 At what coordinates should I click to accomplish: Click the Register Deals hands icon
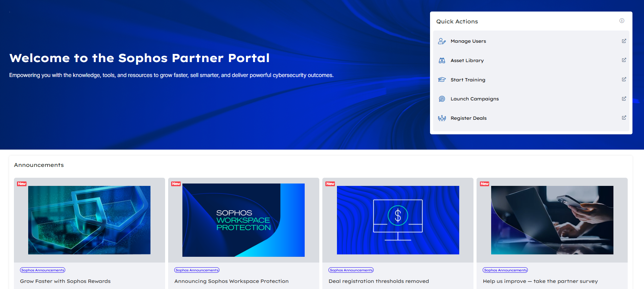coord(442,118)
